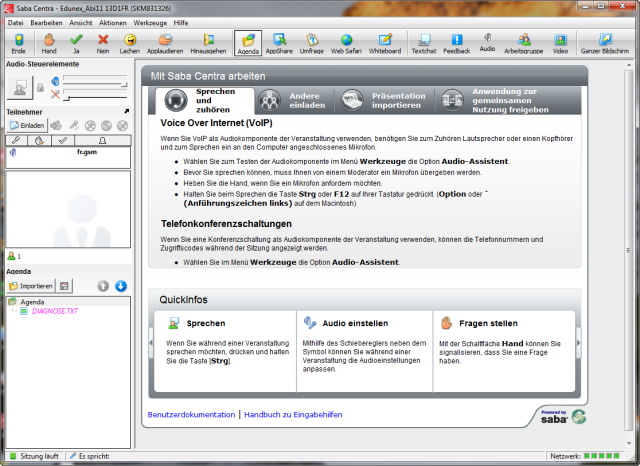
Task: Click the Sprechen QuickInfo card
Action: coord(225,351)
